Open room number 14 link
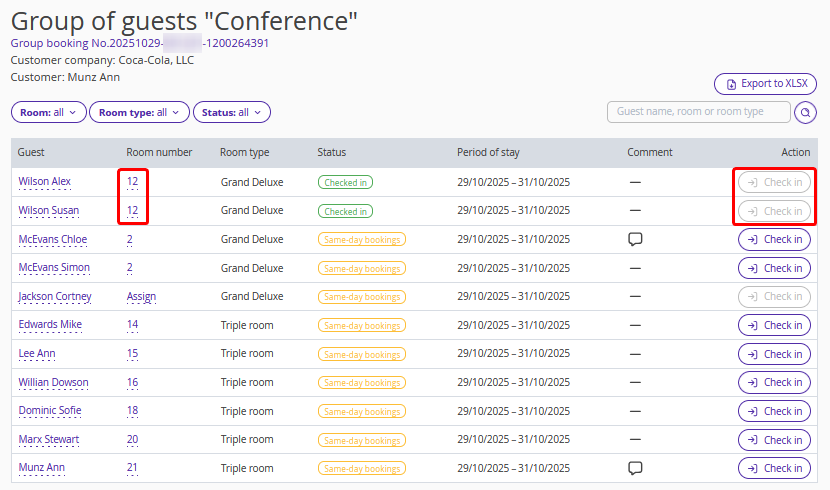This screenshot has height=490, width=830. pyautogui.click(x=132, y=325)
